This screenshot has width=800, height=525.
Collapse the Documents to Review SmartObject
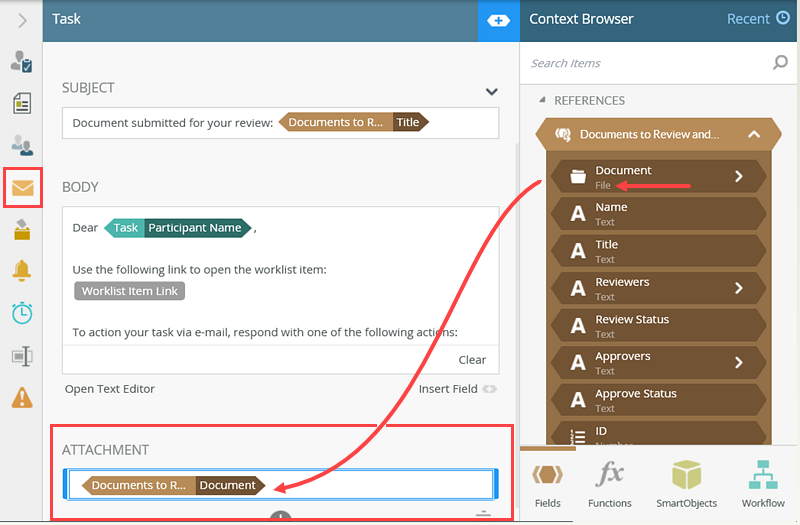754,134
